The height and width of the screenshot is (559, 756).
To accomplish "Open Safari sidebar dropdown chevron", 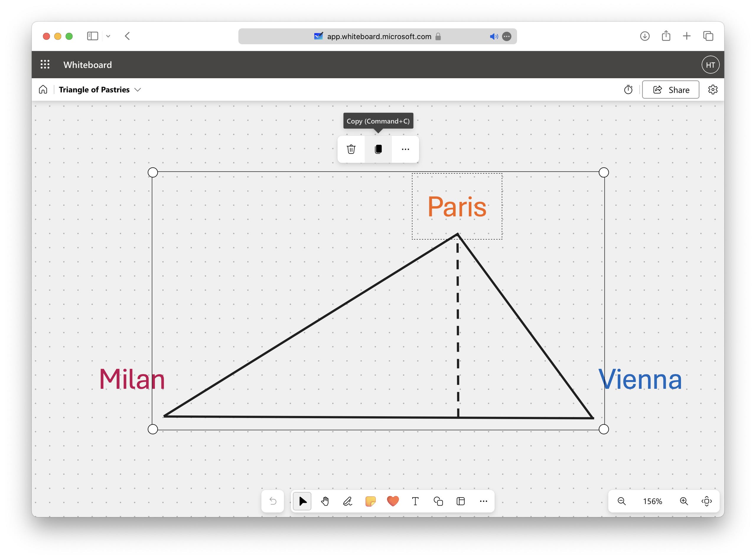I will [108, 36].
